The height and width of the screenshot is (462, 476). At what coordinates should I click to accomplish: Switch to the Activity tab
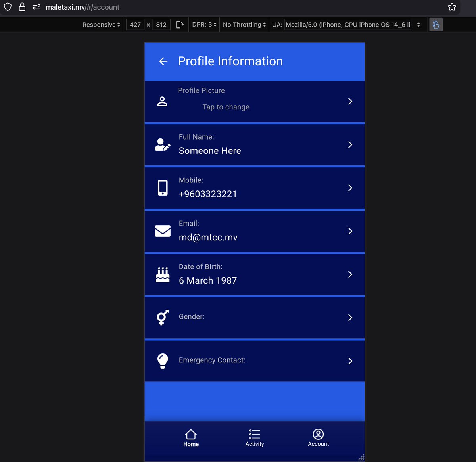255,438
